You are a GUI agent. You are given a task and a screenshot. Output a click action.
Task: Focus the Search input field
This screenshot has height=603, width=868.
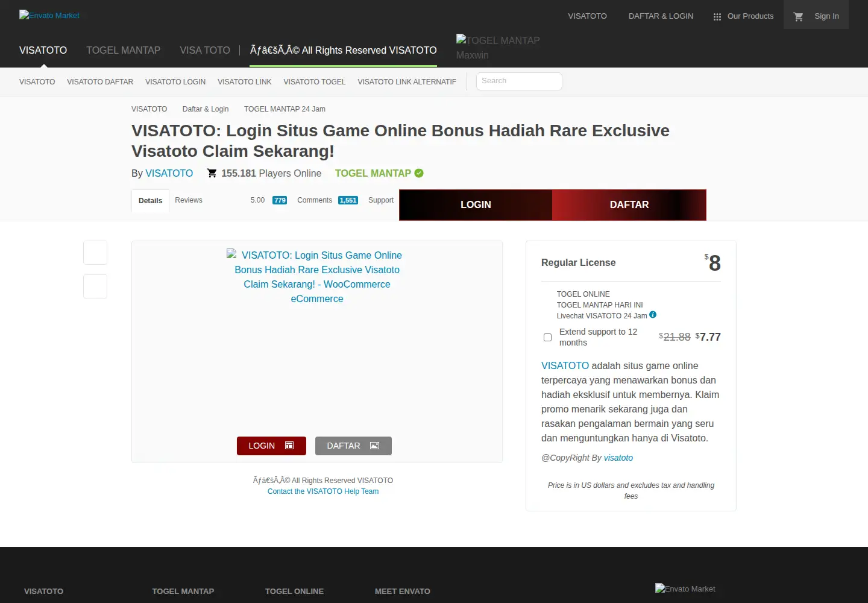point(519,81)
